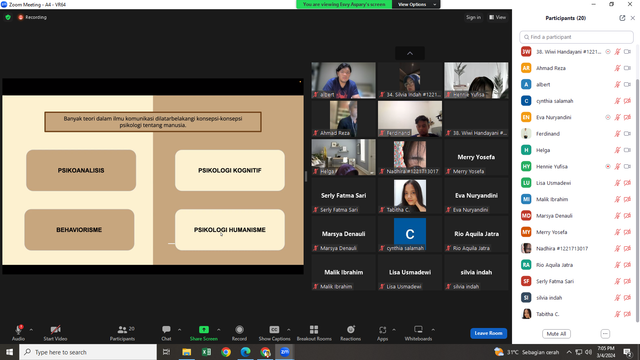Viewport: 640px width, 360px height.
Task: Click the green Share Screen icon
Action: click(204, 329)
